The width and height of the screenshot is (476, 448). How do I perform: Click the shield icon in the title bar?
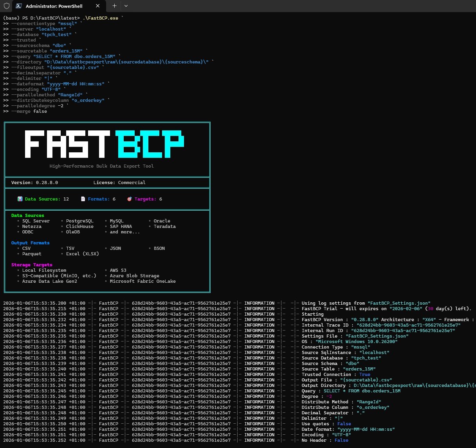pos(6,6)
